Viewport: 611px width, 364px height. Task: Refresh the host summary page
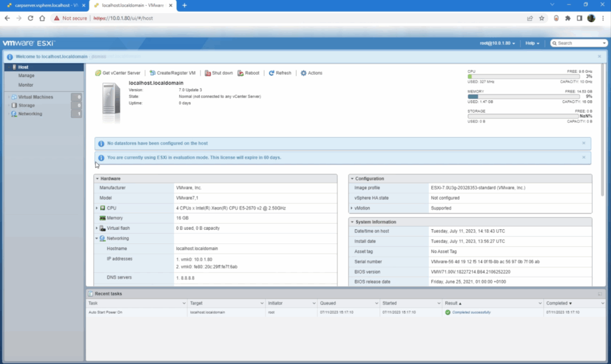[x=280, y=73]
